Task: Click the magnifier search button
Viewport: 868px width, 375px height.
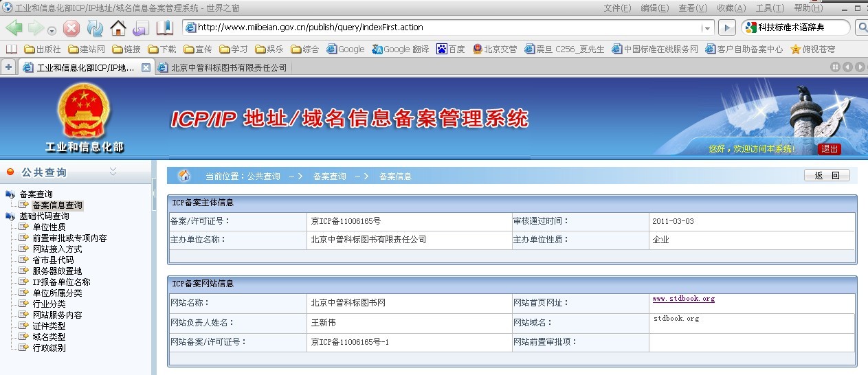Action: pyautogui.click(x=862, y=27)
